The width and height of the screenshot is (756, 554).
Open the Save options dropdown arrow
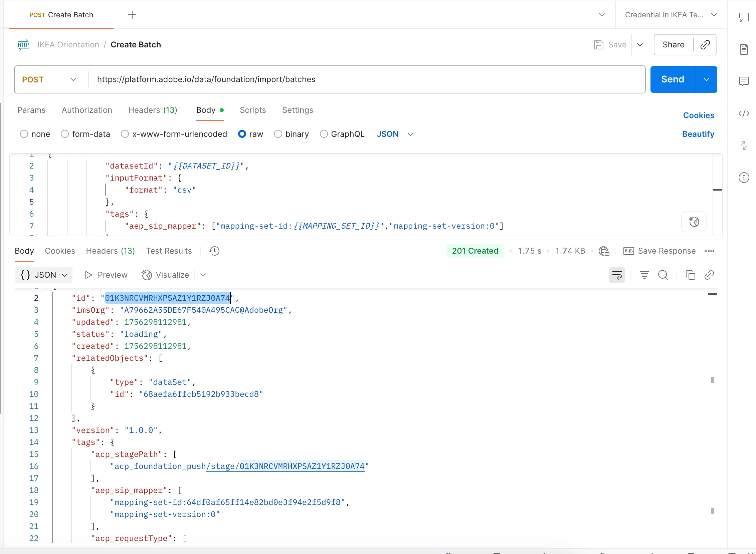(639, 45)
